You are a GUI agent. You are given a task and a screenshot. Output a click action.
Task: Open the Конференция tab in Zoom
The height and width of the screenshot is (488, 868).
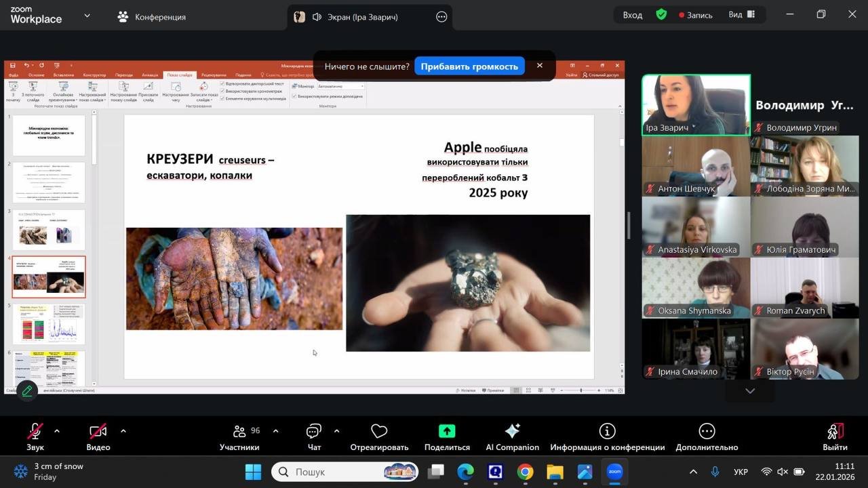[151, 17]
